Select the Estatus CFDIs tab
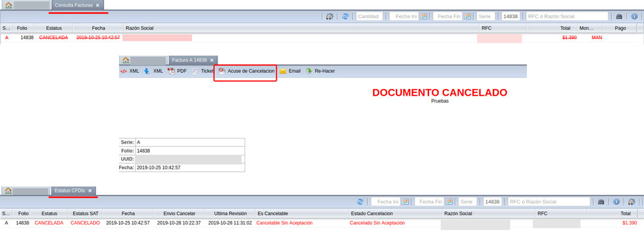 click(69, 190)
